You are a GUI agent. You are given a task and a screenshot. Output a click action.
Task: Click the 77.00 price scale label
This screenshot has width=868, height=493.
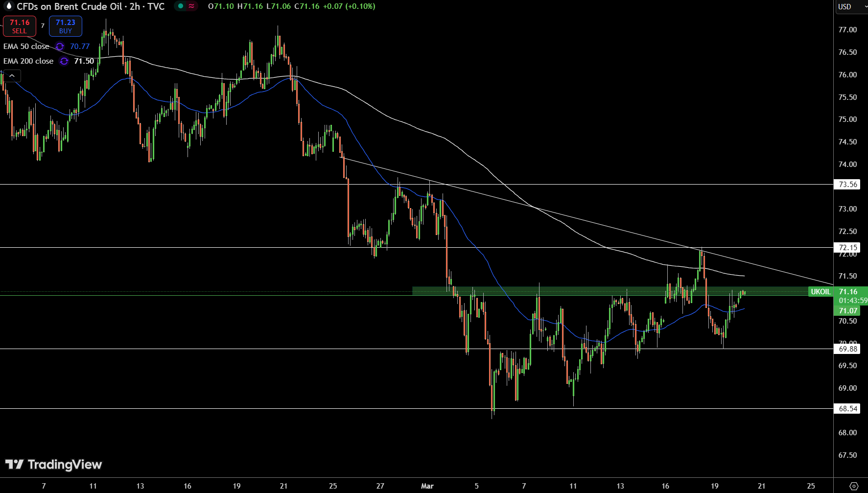pyautogui.click(x=847, y=30)
